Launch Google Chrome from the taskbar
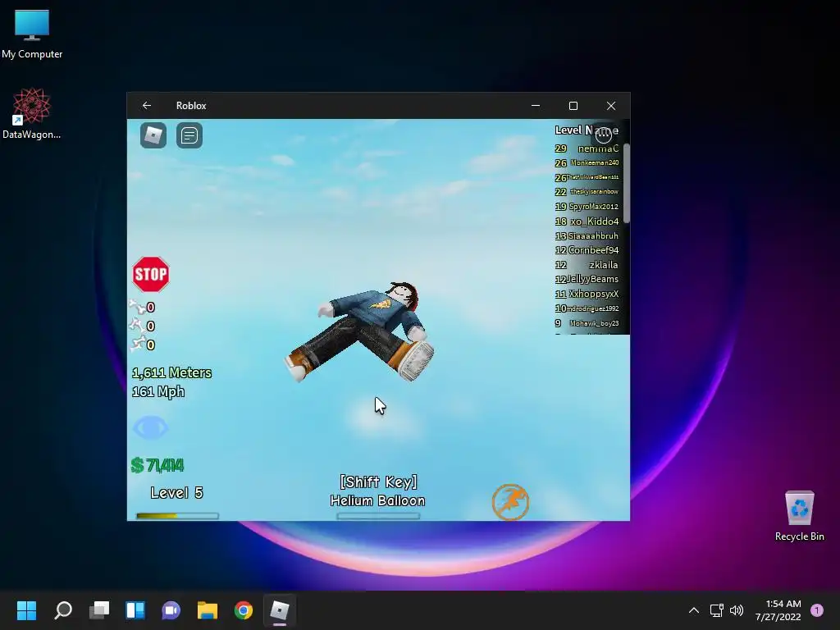The image size is (840, 630). click(243, 610)
